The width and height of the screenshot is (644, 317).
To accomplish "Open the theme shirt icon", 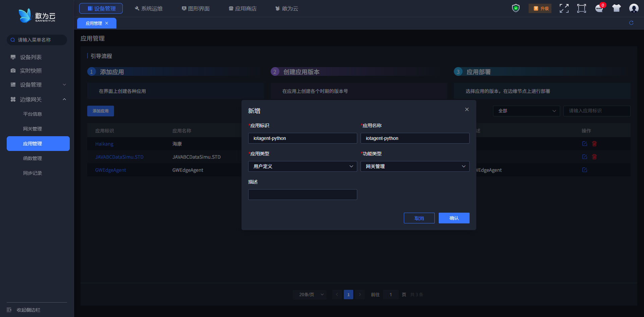I will tap(616, 8).
